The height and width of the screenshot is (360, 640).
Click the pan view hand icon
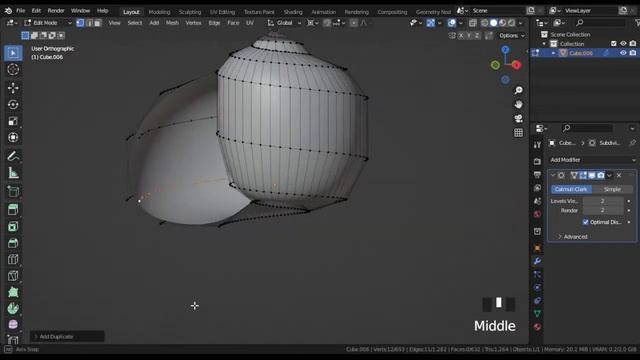518,104
